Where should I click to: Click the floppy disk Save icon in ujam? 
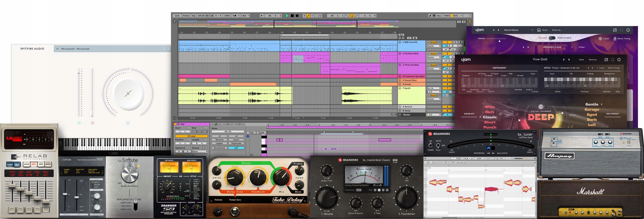click(539, 30)
